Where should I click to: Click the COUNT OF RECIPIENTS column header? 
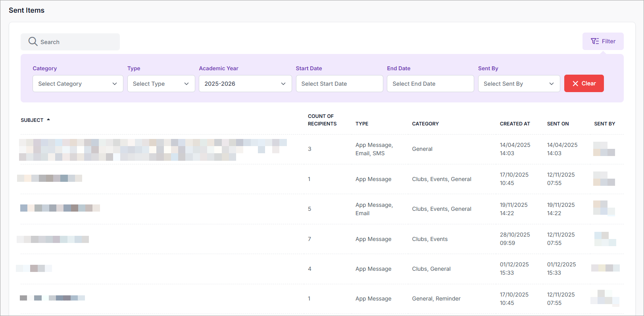point(322,120)
